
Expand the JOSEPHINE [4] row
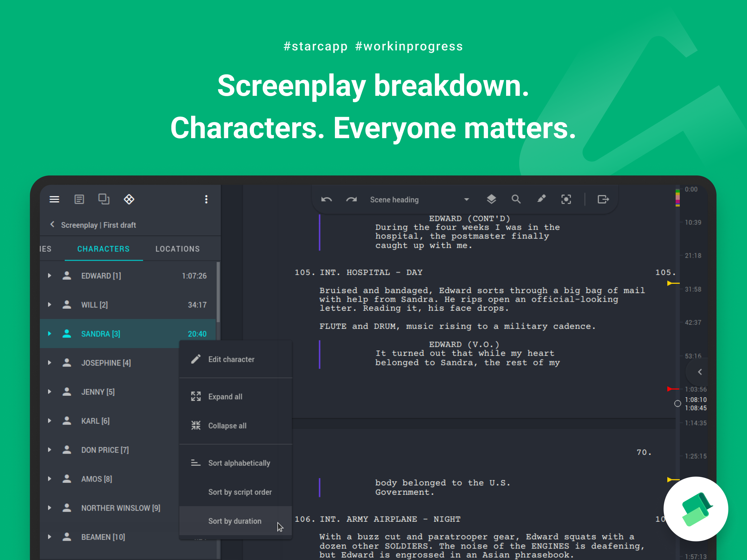coord(49,363)
